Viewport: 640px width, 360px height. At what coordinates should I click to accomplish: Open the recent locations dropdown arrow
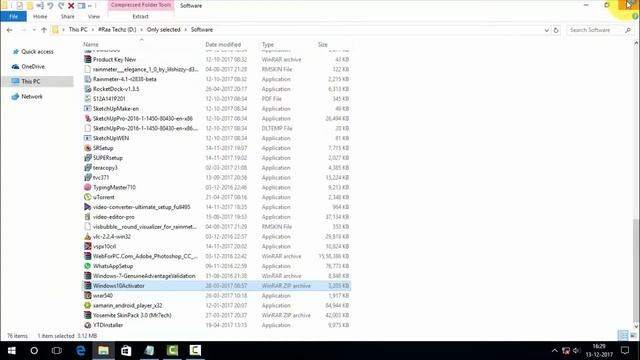pos(34,30)
